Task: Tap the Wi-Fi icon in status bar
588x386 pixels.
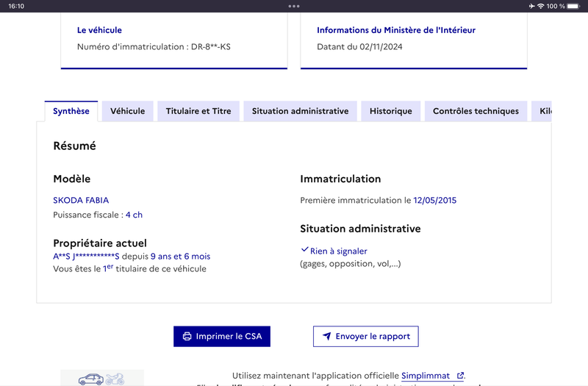Action: point(540,6)
